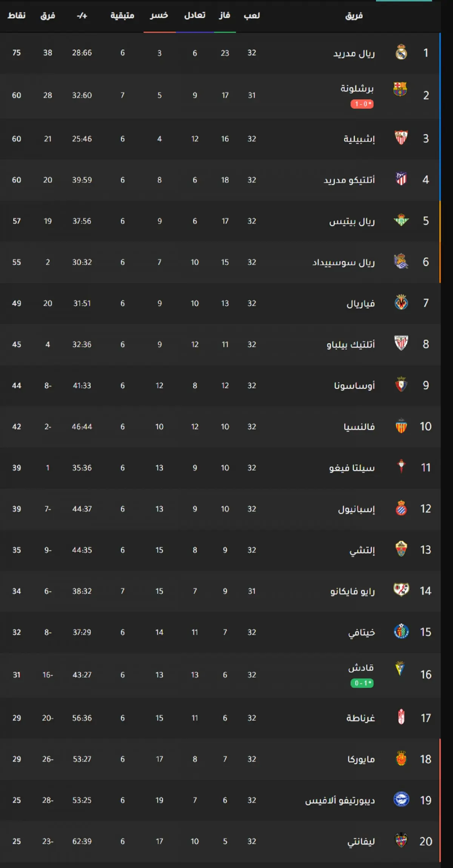Viewport: 453px width, 868px height.
Task: Select the مايوركا row in standings
Action: click(x=220, y=759)
